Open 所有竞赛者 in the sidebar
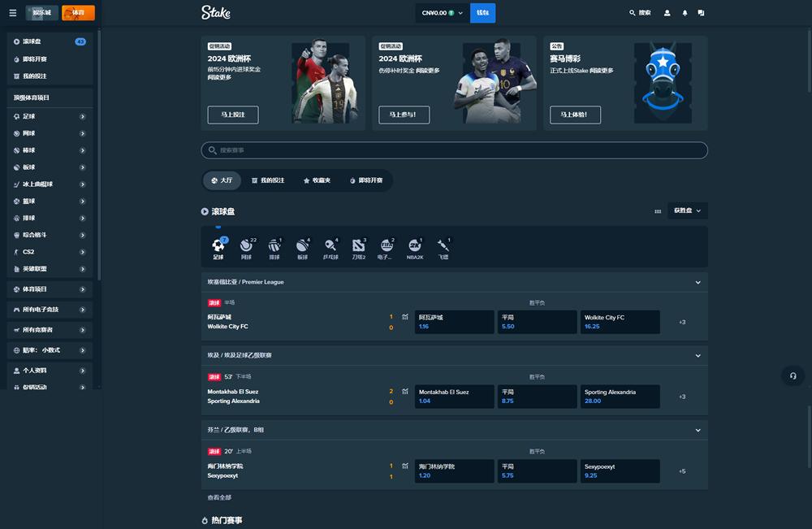Screen dimensions: 812x529 tap(50, 330)
